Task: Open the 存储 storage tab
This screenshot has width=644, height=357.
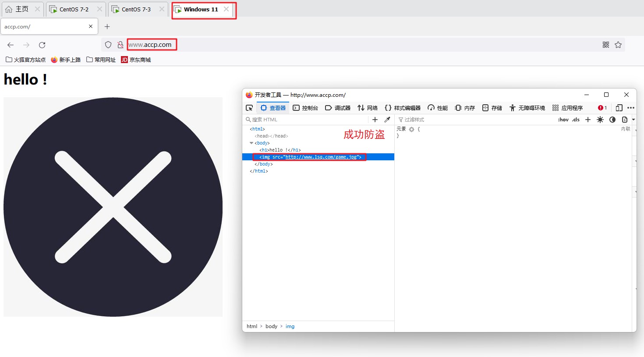Action: click(x=492, y=108)
